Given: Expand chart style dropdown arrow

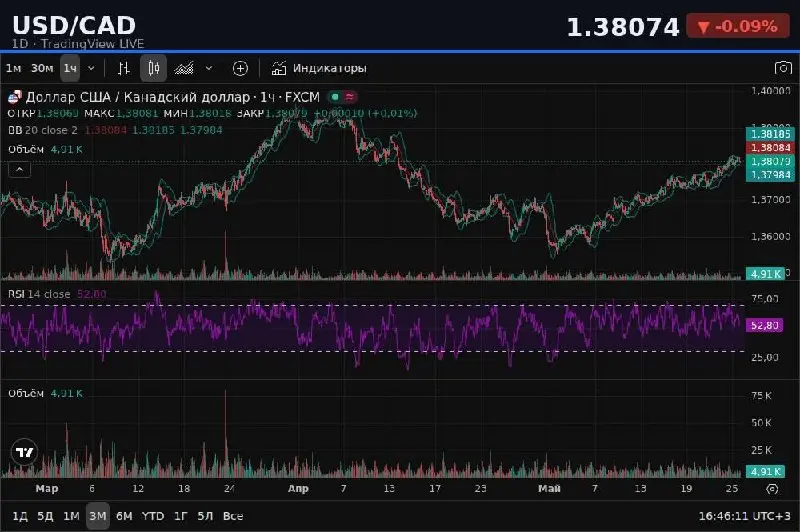Looking at the screenshot, I should 209,68.
